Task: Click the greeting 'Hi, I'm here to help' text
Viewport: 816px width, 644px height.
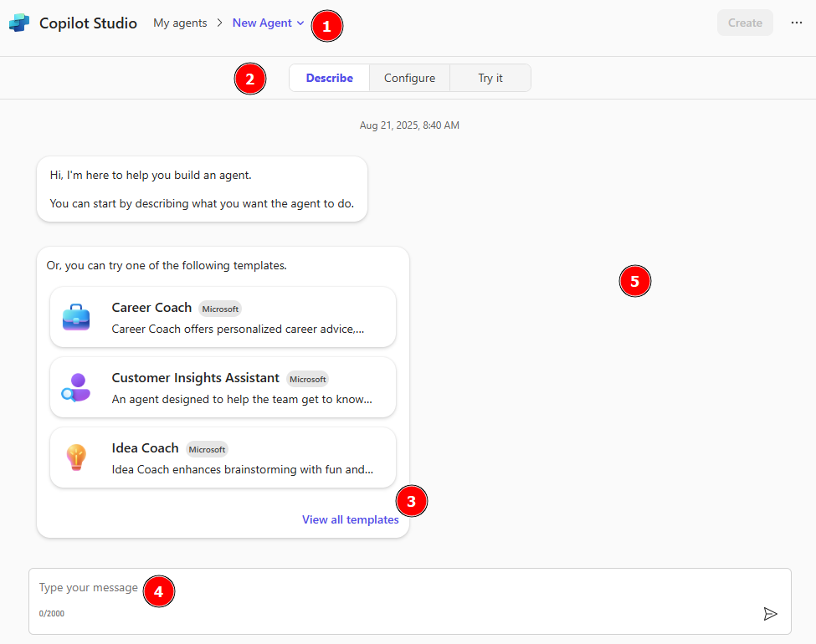Action: (x=151, y=176)
